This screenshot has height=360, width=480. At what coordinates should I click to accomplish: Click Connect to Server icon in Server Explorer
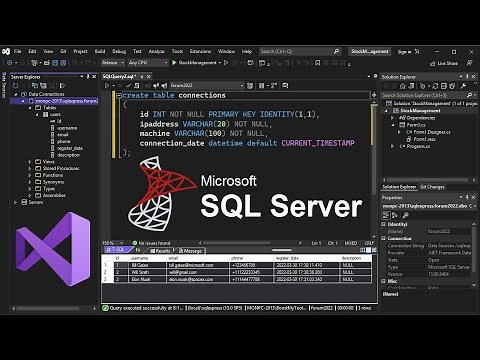click(x=43, y=86)
